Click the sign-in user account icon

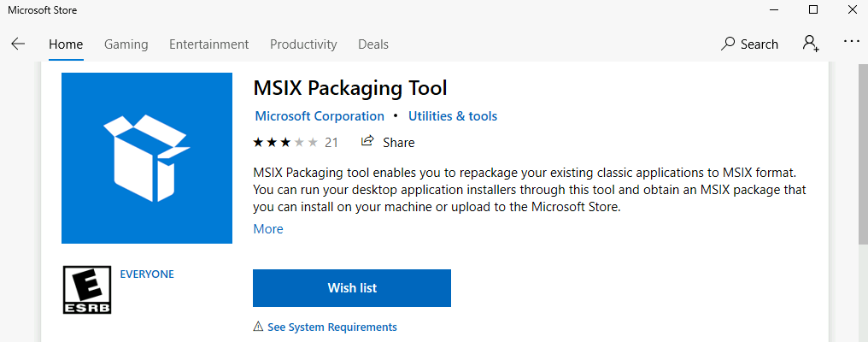click(x=811, y=44)
